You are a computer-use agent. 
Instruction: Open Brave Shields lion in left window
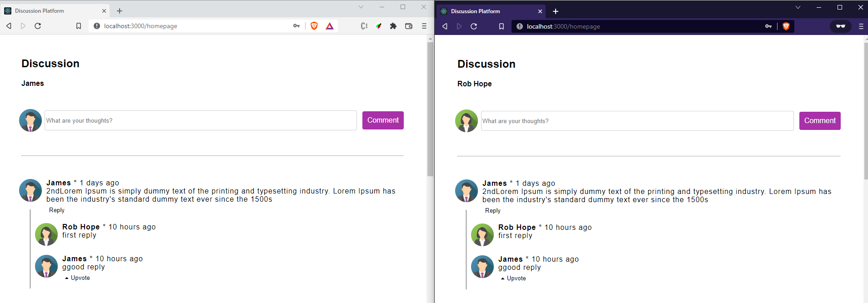click(314, 26)
